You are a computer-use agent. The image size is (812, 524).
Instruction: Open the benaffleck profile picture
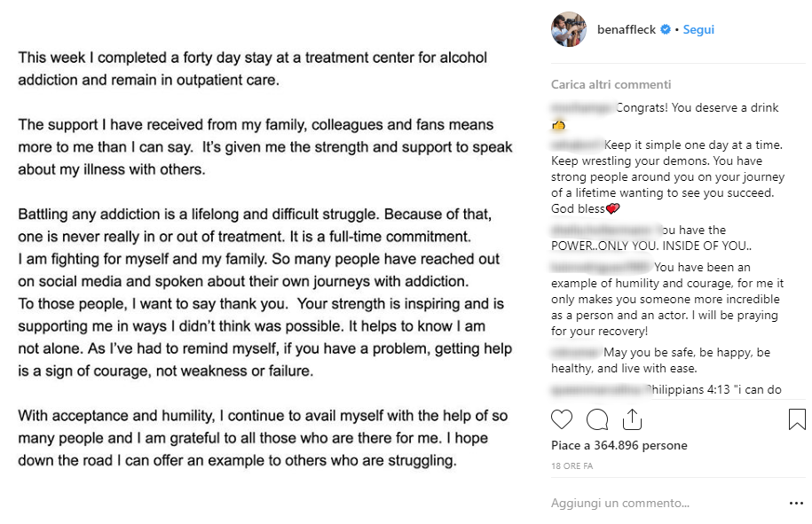coord(569,30)
